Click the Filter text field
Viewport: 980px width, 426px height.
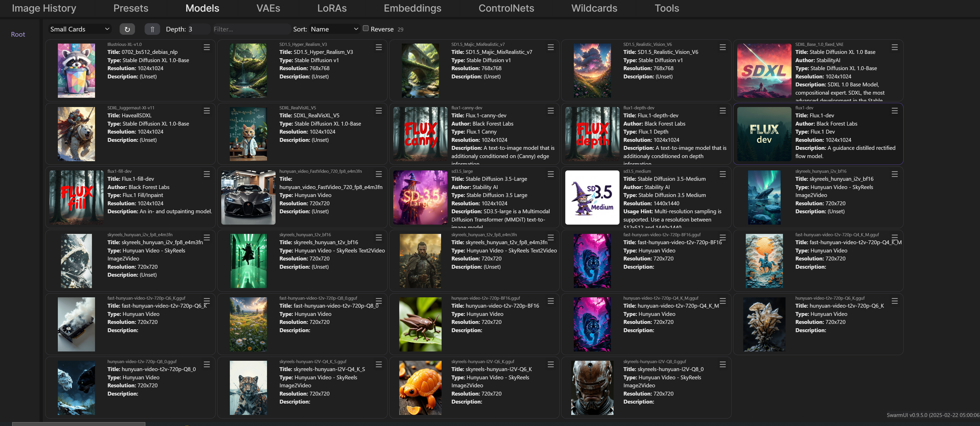click(x=251, y=29)
